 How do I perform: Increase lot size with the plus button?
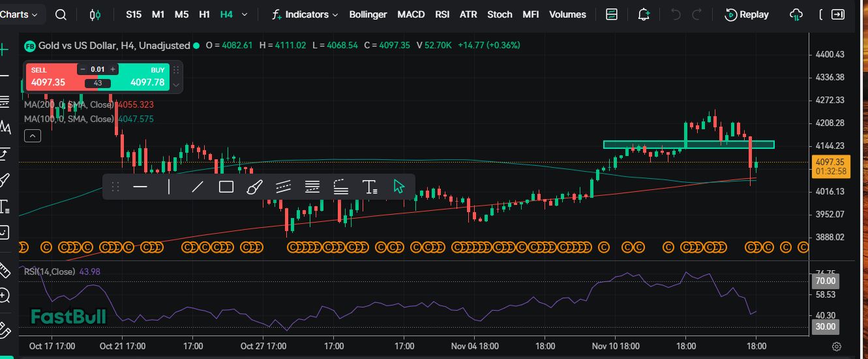pos(113,69)
